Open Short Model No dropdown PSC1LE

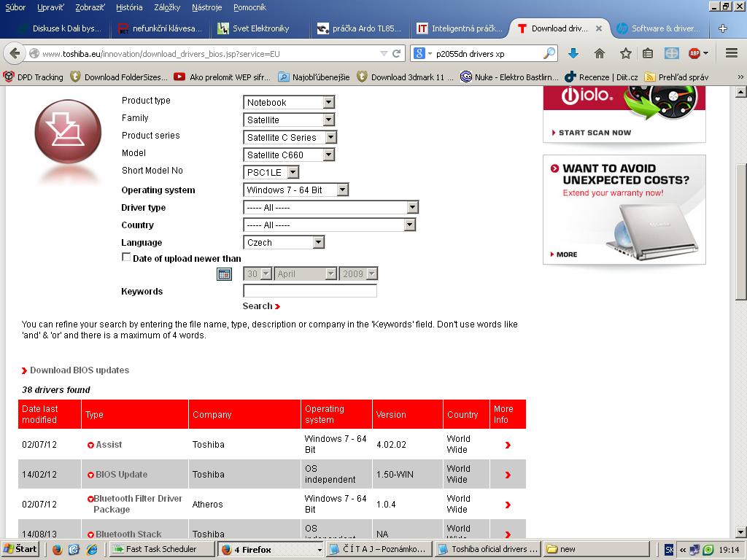(x=271, y=172)
